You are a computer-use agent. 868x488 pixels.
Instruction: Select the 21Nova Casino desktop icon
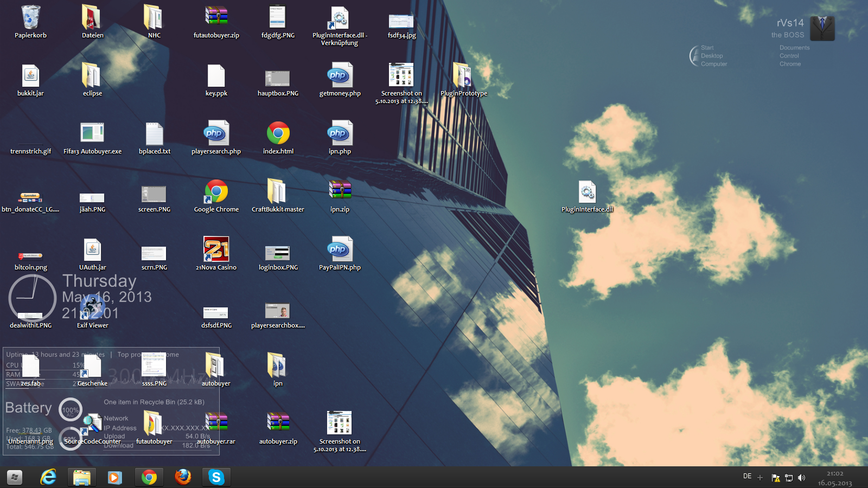click(x=216, y=249)
